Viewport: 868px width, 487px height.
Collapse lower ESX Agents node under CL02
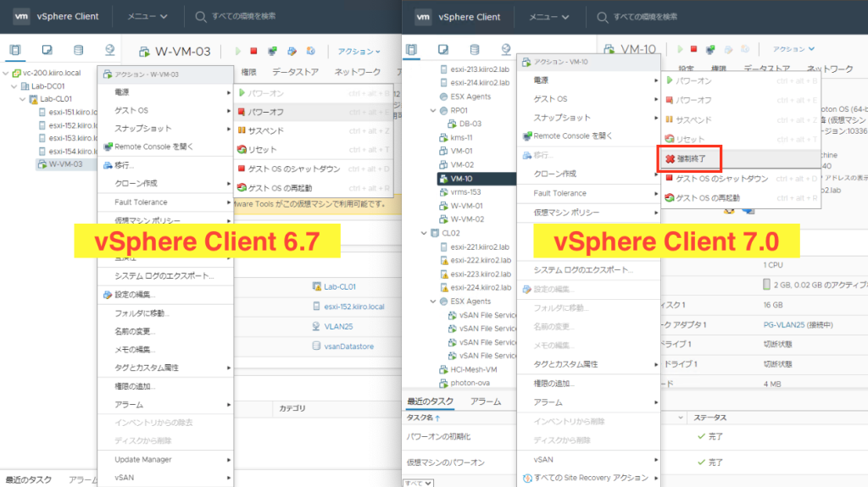tap(433, 302)
